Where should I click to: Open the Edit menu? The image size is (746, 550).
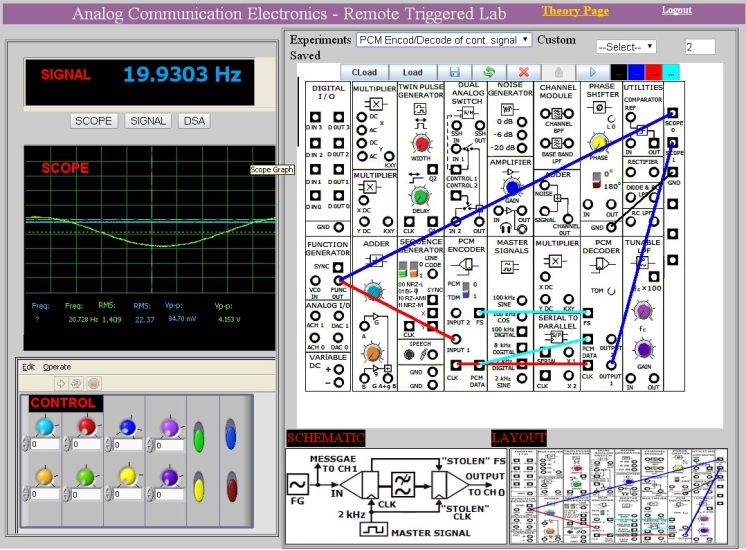[28, 367]
